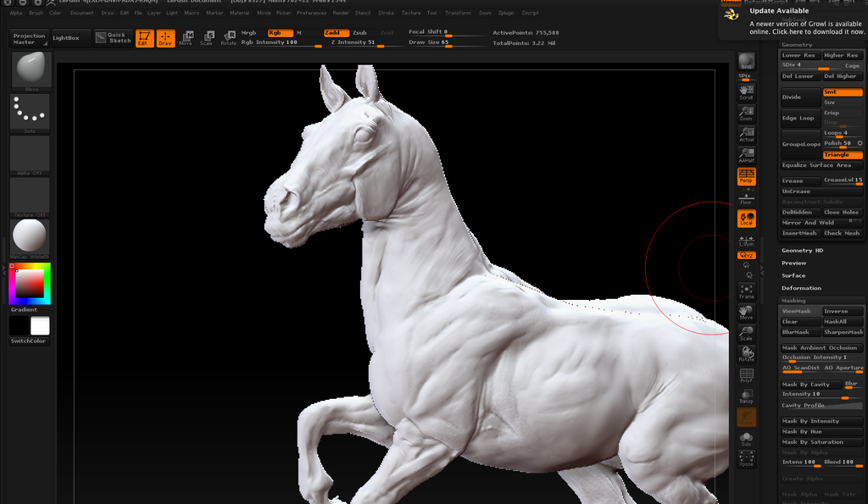The height and width of the screenshot is (504, 868).
Task: Click the Z Intensity slider
Action: (353, 42)
